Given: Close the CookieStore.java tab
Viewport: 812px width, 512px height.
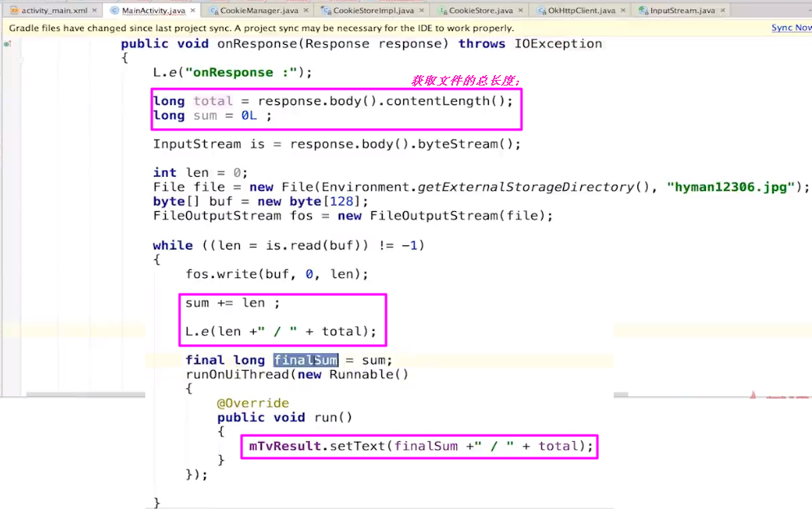Looking at the screenshot, I should [x=521, y=11].
